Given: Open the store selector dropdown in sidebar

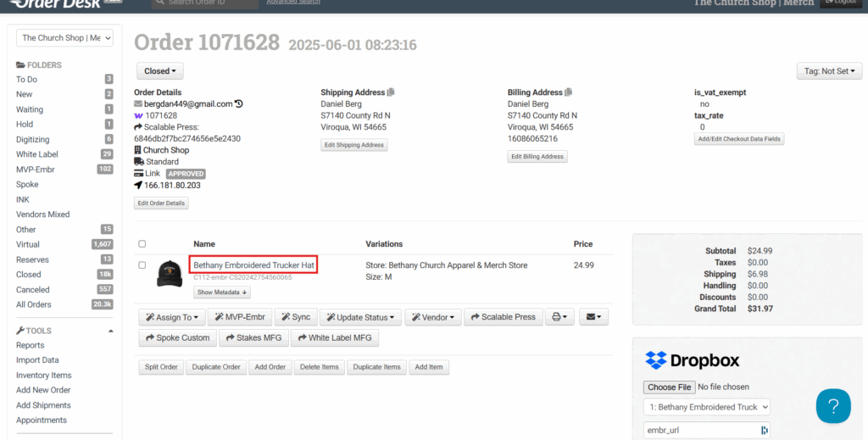Looking at the screenshot, I should [64, 38].
